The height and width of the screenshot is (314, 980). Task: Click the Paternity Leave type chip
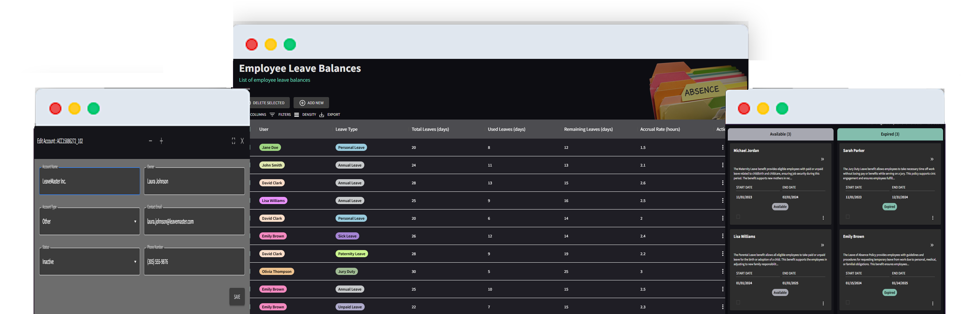click(x=352, y=254)
